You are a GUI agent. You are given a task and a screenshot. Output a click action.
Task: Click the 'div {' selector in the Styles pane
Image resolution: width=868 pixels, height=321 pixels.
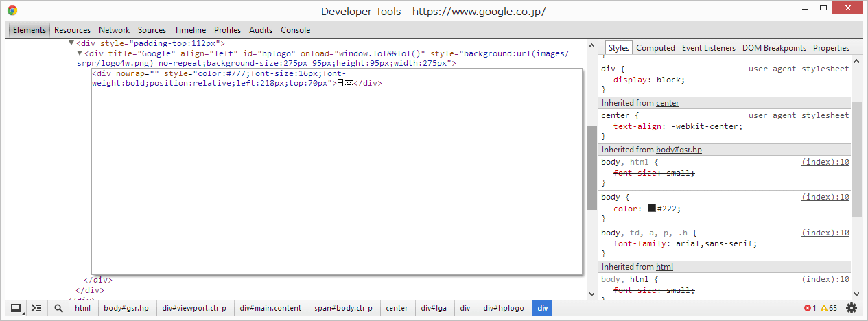pyautogui.click(x=613, y=69)
